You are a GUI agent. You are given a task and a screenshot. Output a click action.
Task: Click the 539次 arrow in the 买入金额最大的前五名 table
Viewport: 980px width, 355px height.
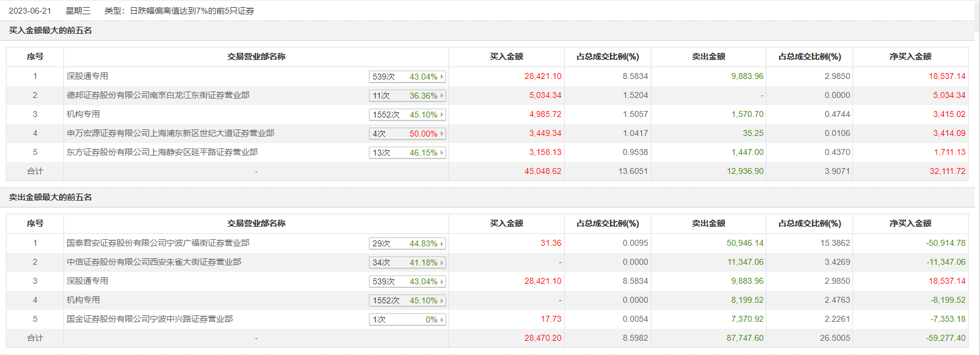coord(442,77)
